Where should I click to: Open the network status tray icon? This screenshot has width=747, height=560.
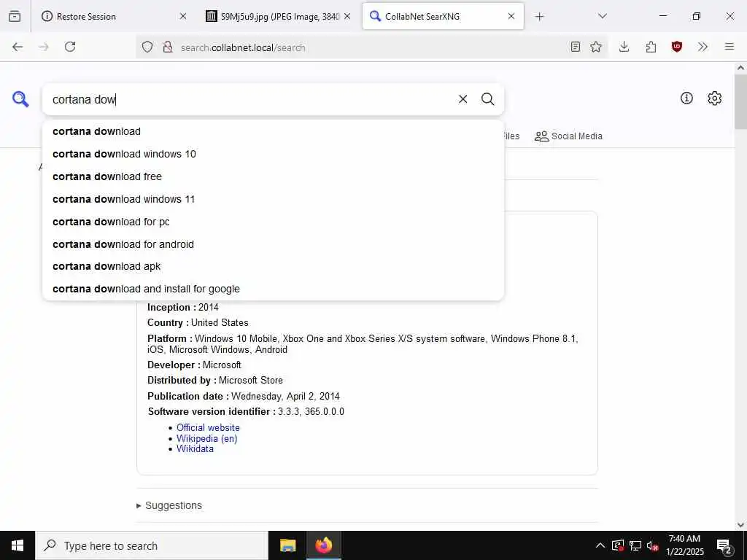pyautogui.click(x=635, y=545)
